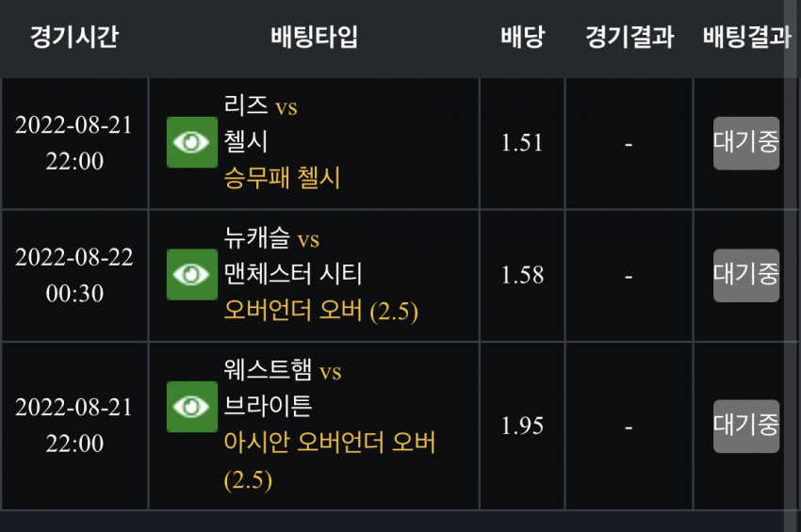Click the 2022-08-22 00:30 match time
The height and width of the screenshot is (532, 801).
74,275
